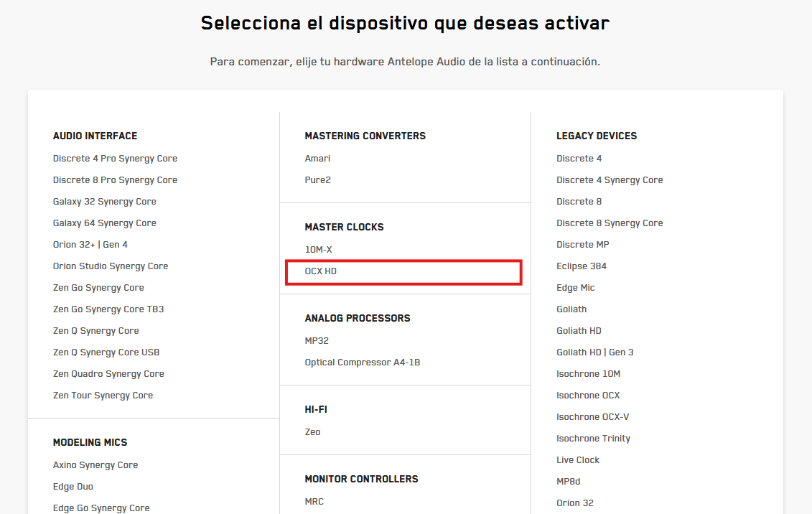Choose Discrete 8 Pro Synergy Core
This screenshot has height=514, width=812.
(115, 180)
